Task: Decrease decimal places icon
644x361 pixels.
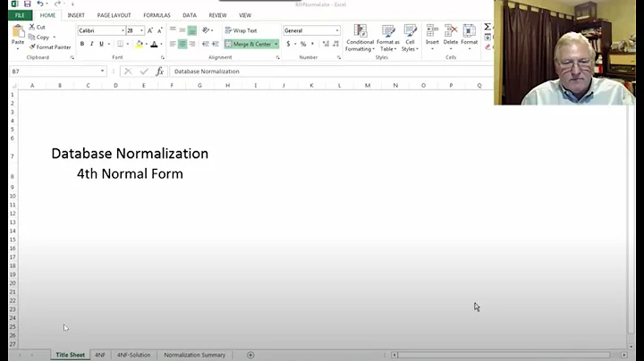Action: click(x=335, y=44)
